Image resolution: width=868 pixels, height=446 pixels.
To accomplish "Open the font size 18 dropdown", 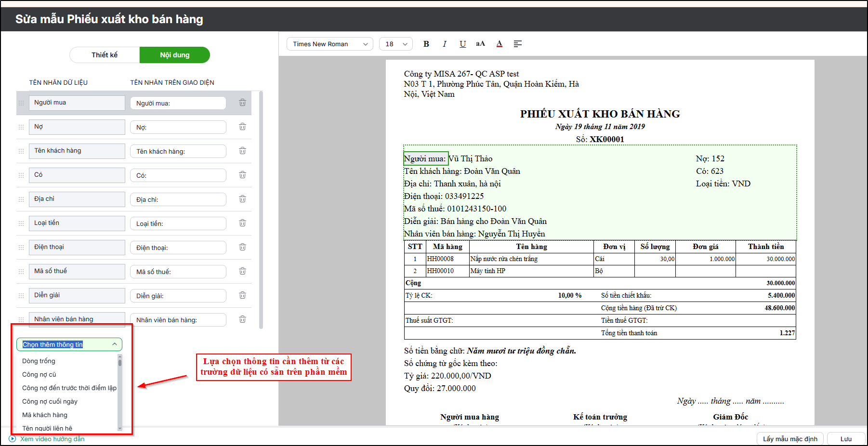I will 396,44.
